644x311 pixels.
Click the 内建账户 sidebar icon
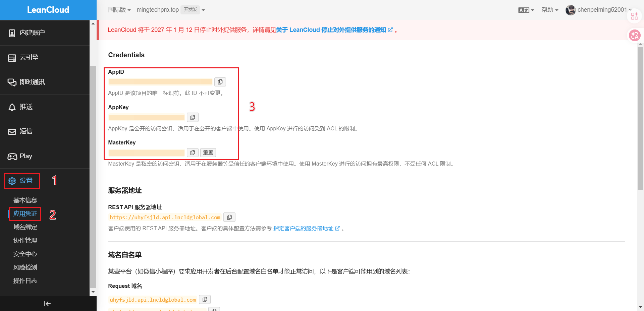pyautogui.click(x=12, y=33)
